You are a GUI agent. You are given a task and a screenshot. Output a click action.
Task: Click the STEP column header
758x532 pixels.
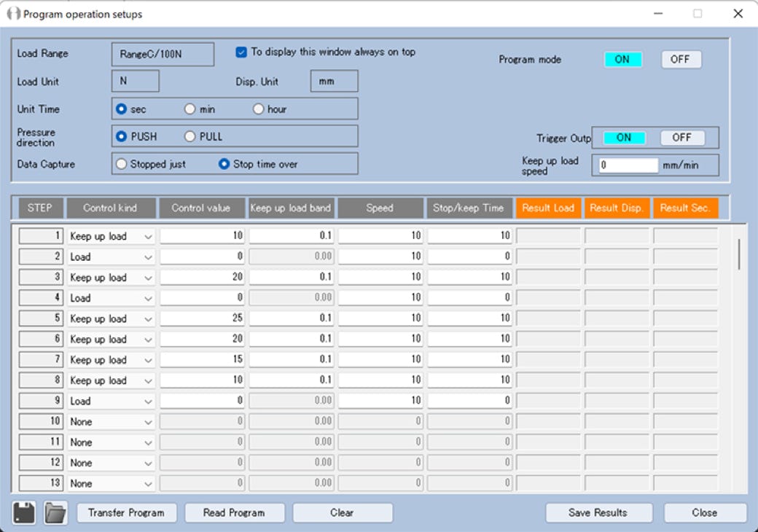tap(41, 208)
